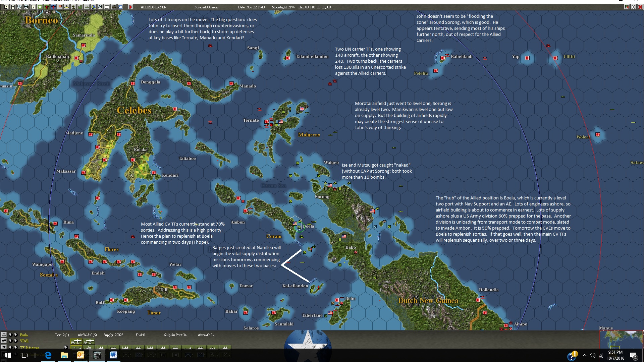Switch to Microsoft Word on the taskbar
The height and width of the screenshot is (362, 644).
pos(113,355)
